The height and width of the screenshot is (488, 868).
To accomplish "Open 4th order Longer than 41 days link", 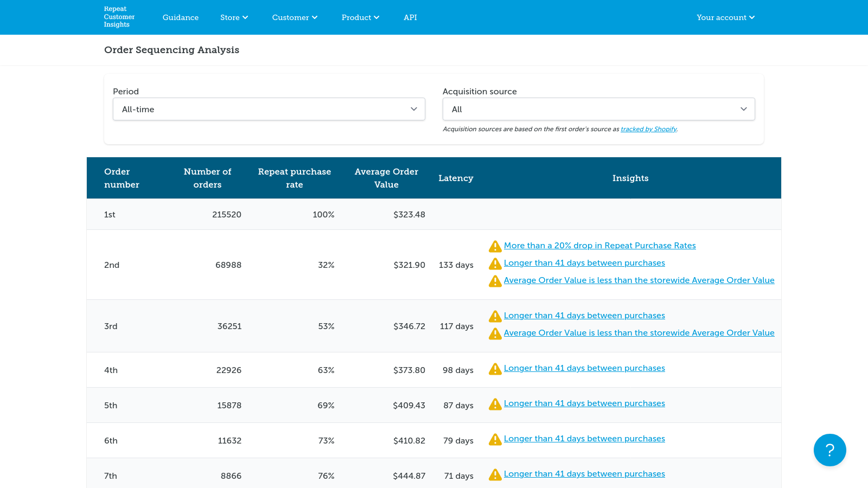I will (584, 368).
